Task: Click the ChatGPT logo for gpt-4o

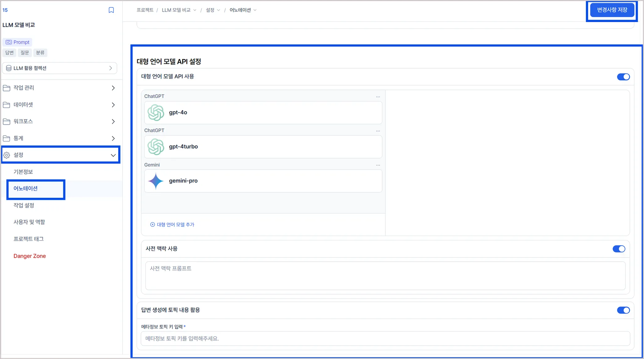Action: 156,113
